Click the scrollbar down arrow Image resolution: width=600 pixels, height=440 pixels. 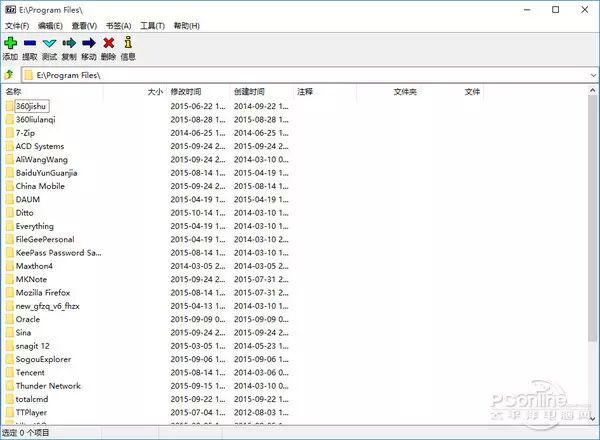(593, 419)
